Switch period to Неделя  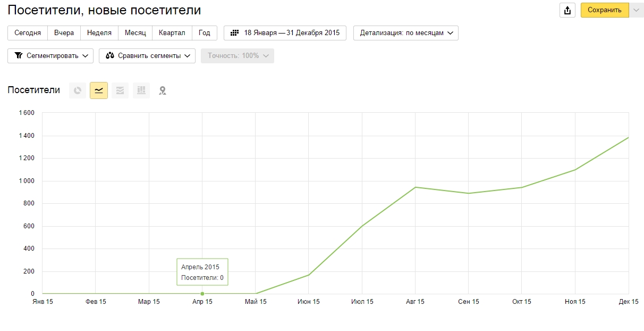(99, 33)
